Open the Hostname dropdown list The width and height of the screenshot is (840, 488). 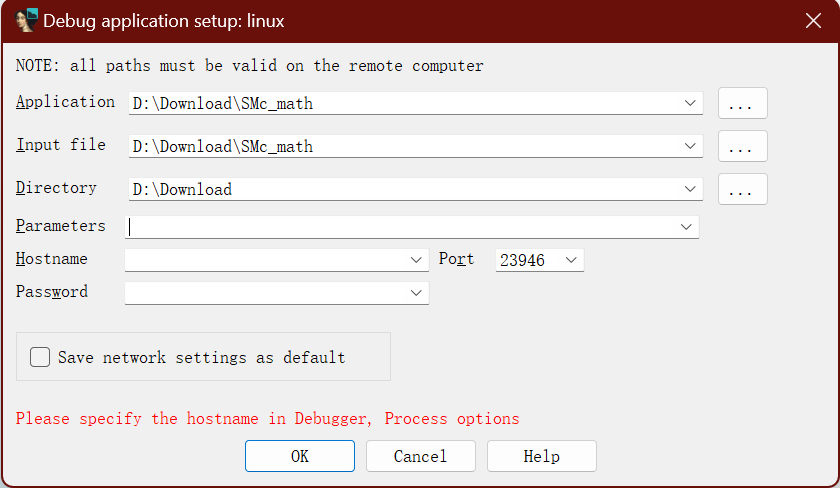[x=417, y=260]
